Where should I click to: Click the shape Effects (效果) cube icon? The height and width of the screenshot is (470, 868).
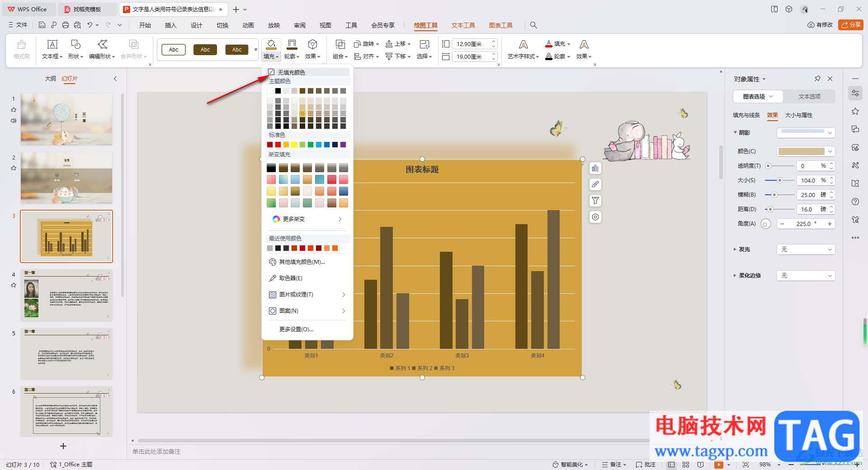coord(312,44)
